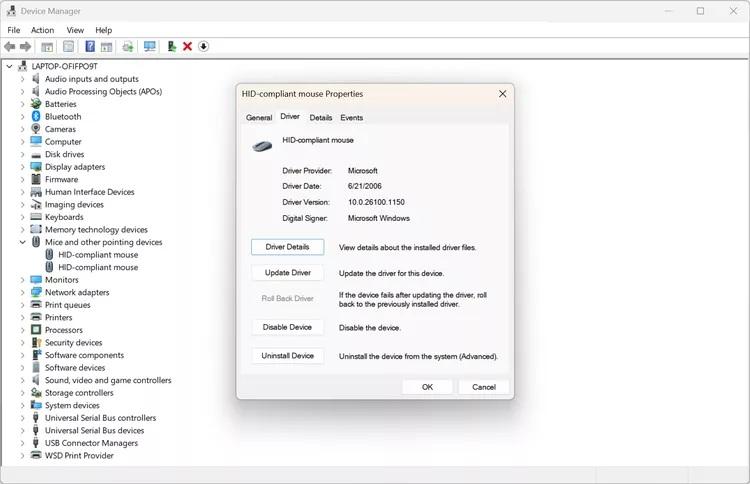
Task: Open the View menu
Action: click(75, 30)
